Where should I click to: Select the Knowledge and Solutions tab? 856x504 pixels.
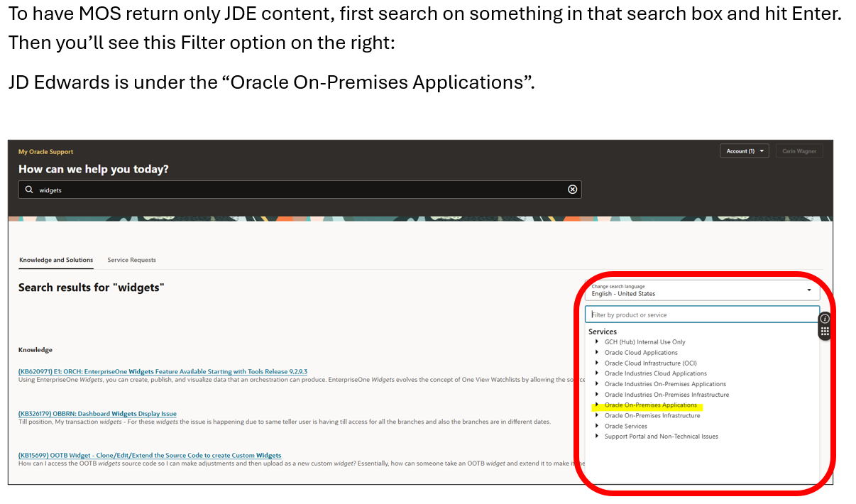coord(56,260)
